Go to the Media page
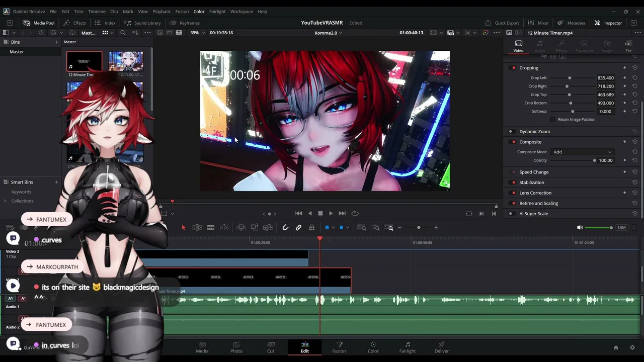 pyautogui.click(x=202, y=347)
